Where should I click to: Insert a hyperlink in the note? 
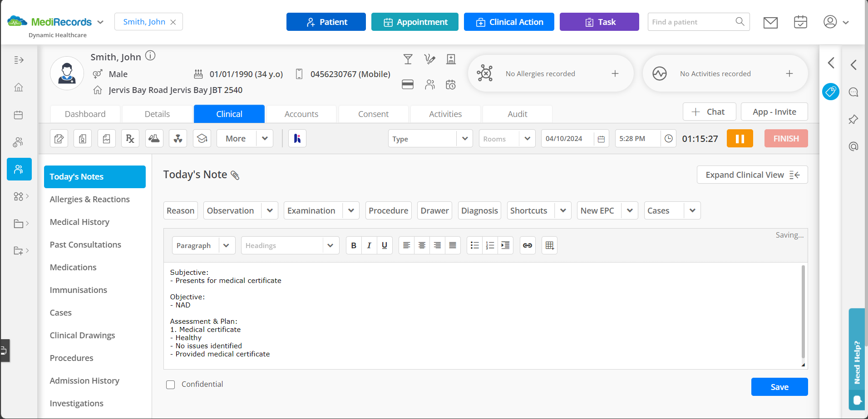pyautogui.click(x=528, y=245)
